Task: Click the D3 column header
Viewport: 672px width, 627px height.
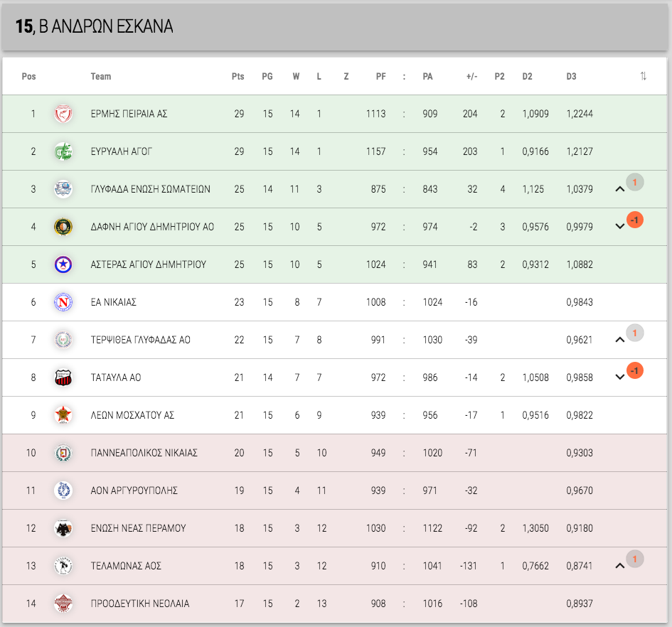Action: click(x=571, y=76)
